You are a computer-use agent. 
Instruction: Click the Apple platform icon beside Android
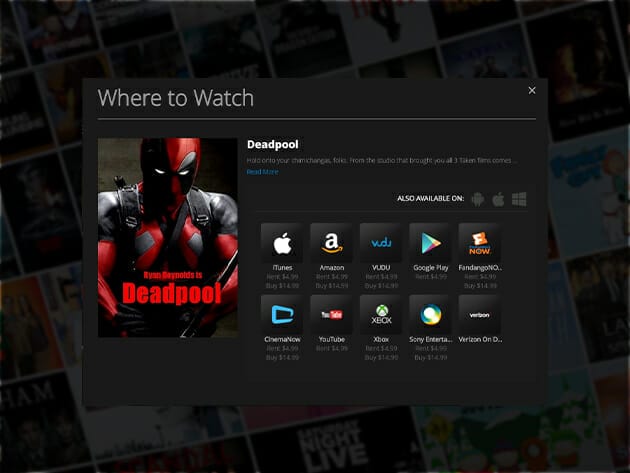(x=498, y=199)
